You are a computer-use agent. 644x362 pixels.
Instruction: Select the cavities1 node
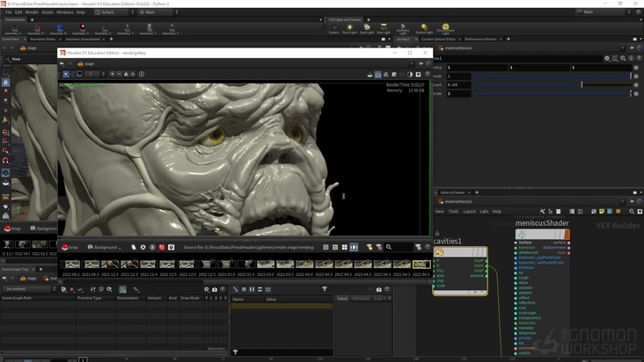460,251
